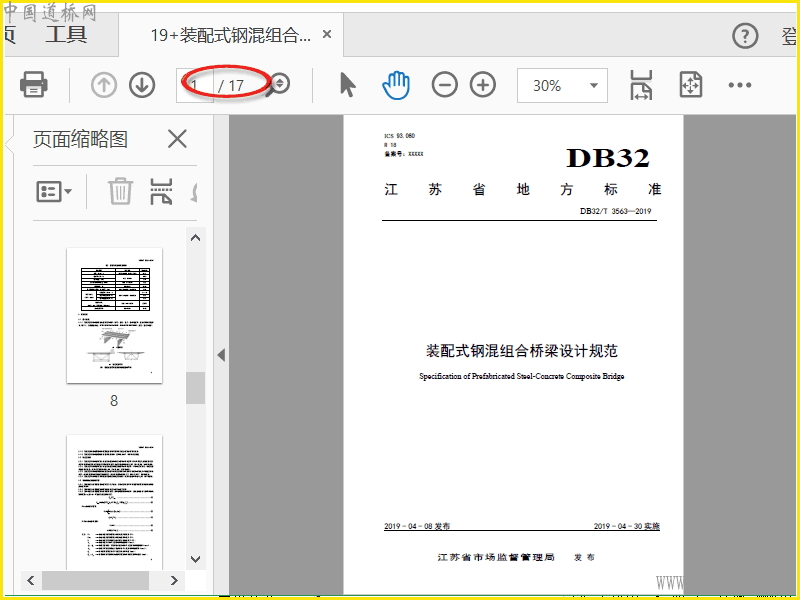Click the date text 2019-04-30 实施
This screenshot has width=800, height=600.
coord(627,526)
